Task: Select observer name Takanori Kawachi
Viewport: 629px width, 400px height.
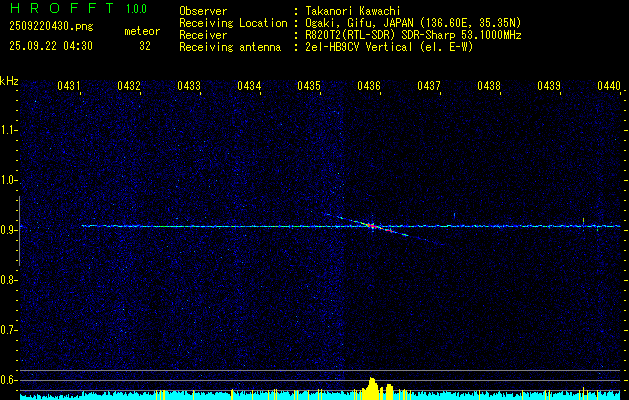Action: click(x=353, y=11)
